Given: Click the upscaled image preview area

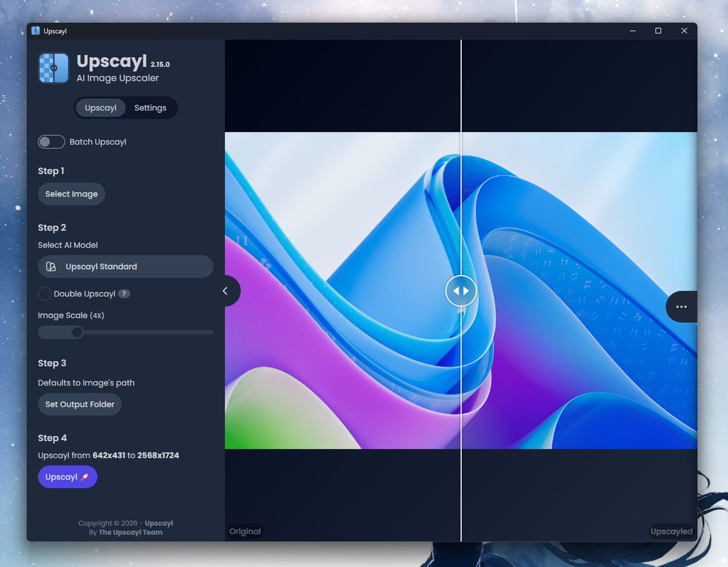Looking at the screenshot, I should [x=579, y=291].
